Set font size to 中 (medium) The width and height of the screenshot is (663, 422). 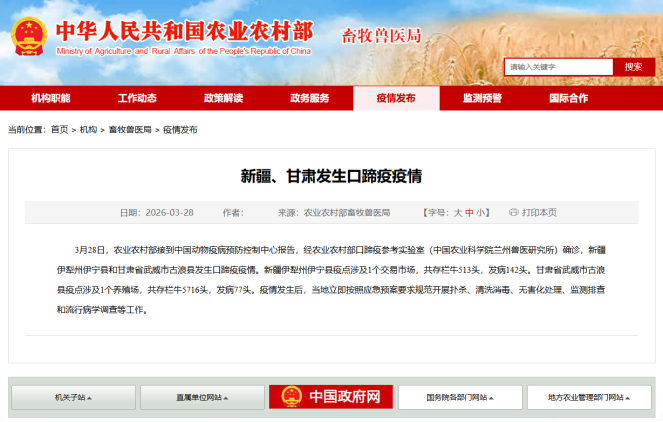469,213
